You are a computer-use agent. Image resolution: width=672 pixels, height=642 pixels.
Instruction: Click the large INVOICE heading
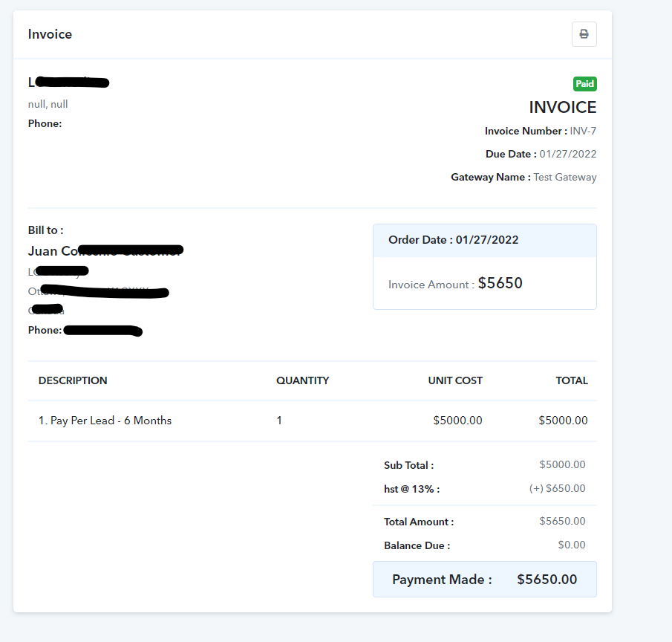[563, 107]
